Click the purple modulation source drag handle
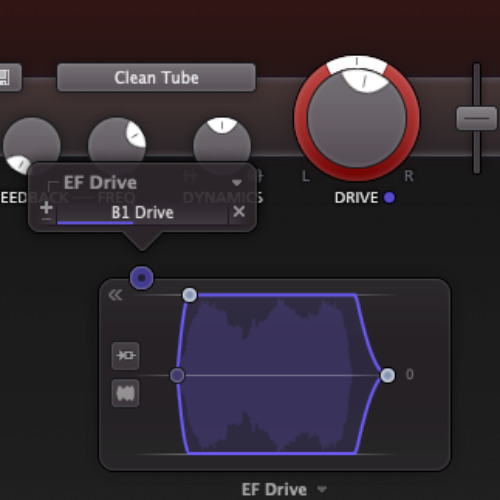This screenshot has height=500, width=500. [142, 278]
